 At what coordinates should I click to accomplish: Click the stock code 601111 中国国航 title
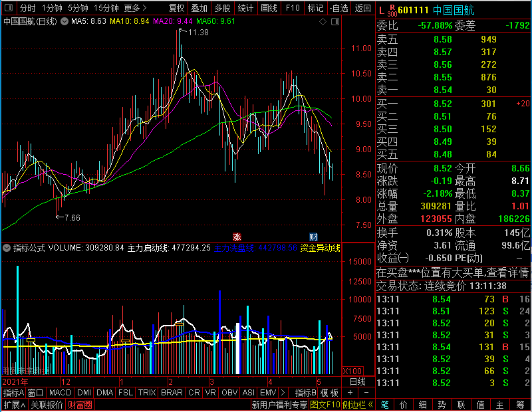point(436,11)
